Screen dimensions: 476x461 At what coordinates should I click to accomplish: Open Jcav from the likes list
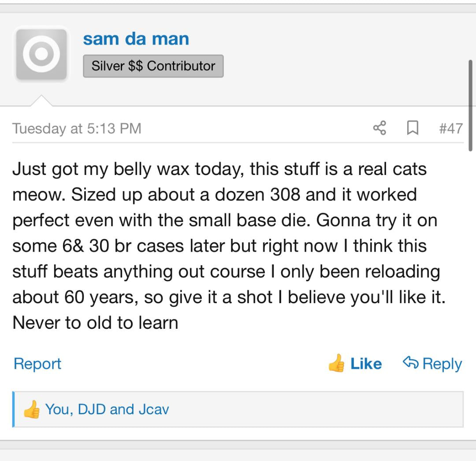pyautogui.click(x=154, y=409)
